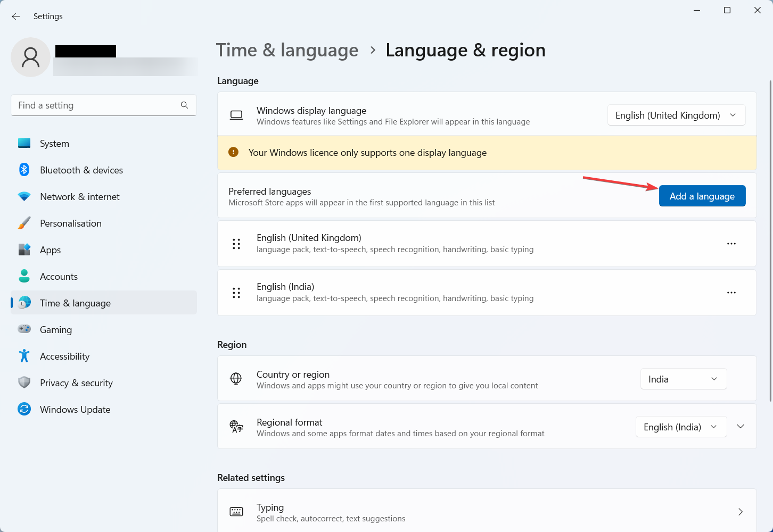
Task: Open more options for English (India)
Action: [731, 293]
